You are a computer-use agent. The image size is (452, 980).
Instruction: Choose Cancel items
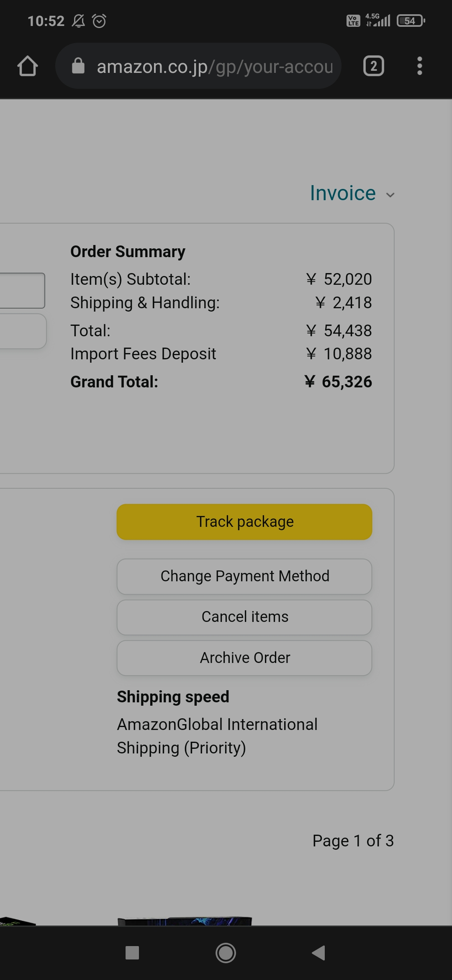point(244,617)
